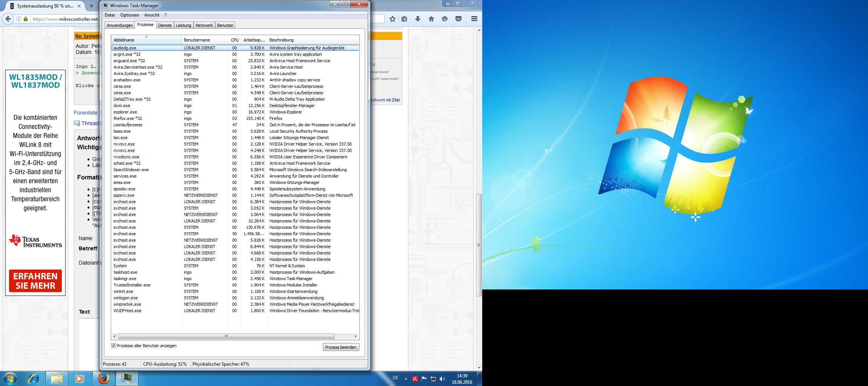Click the Avira tray icon
The width and height of the screenshot is (868, 386).
[415, 379]
